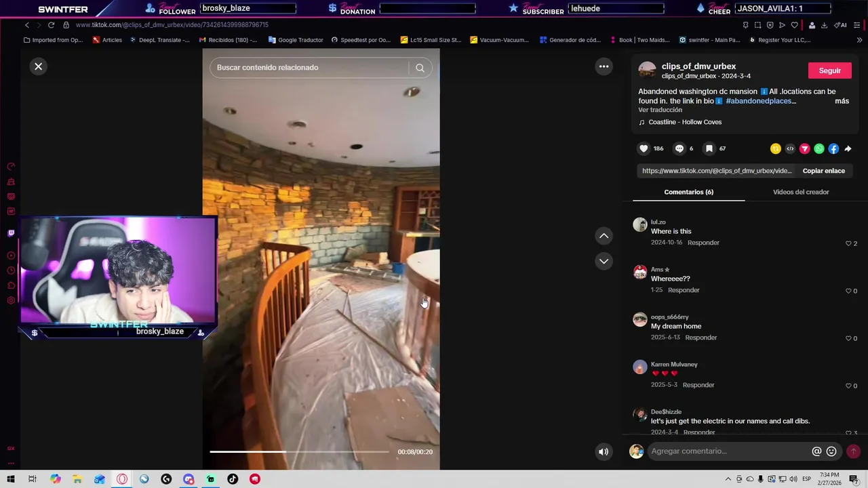
Task: Click the search magnifier in related content bar
Action: [x=420, y=68]
